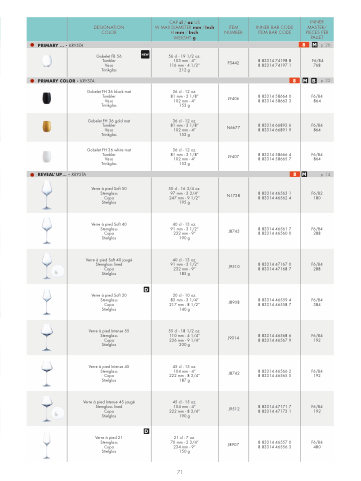Click the D badge on Verre à pied Soft 30

tap(146, 289)
